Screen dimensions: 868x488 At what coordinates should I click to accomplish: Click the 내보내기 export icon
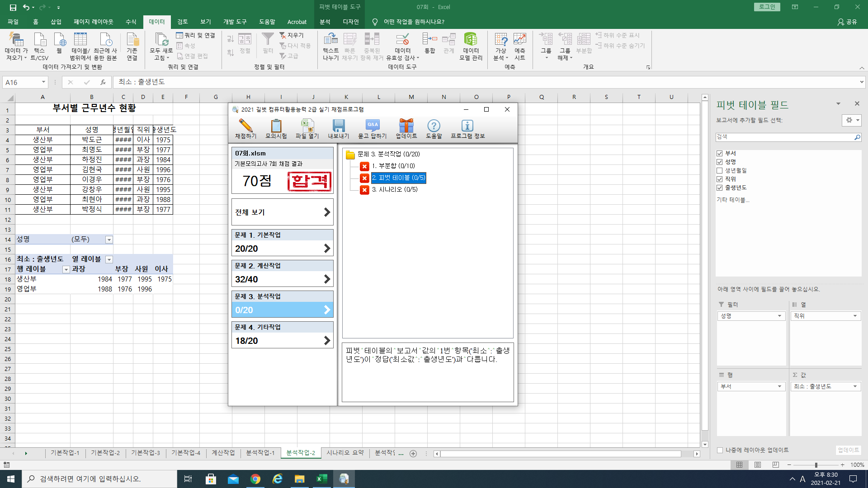pyautogui.click(x=339, y=128)
